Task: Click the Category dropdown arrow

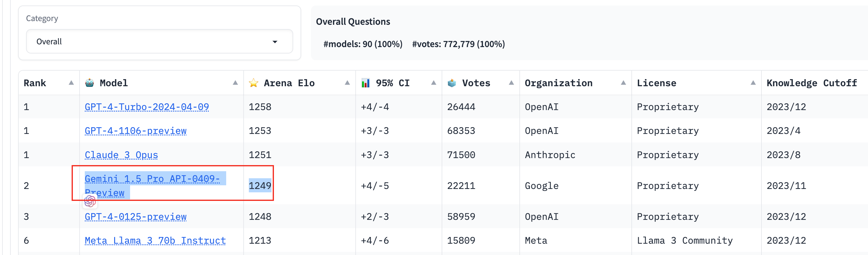Action: 275,42
